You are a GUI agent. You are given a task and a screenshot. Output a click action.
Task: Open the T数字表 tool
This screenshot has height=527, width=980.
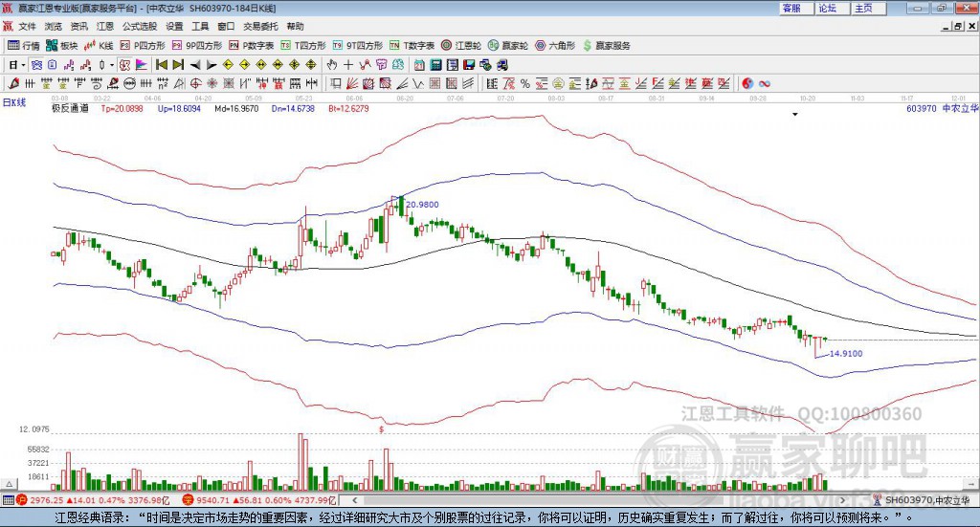coord(412,46)
